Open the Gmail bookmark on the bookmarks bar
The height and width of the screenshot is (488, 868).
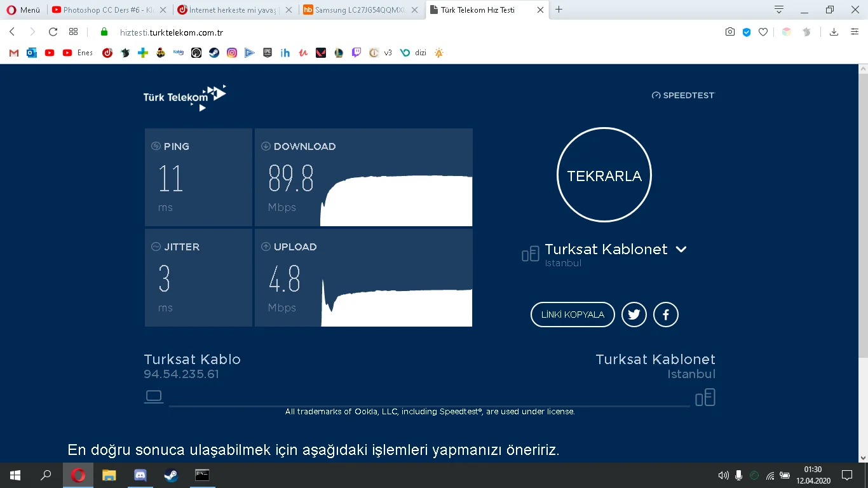(x=13, y=53)
